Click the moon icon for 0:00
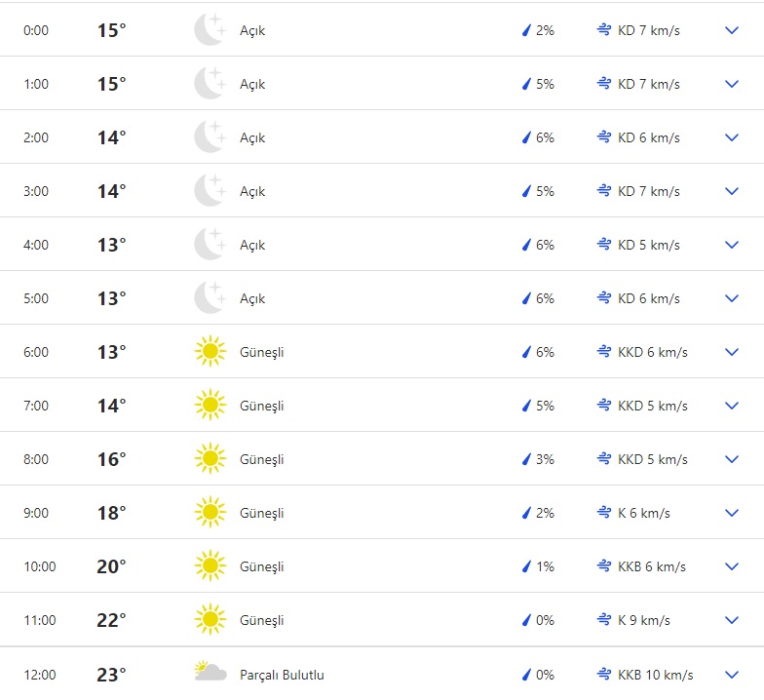Viewport: 764px width, 700px height. pyautogui.click(x=210, y=30)
